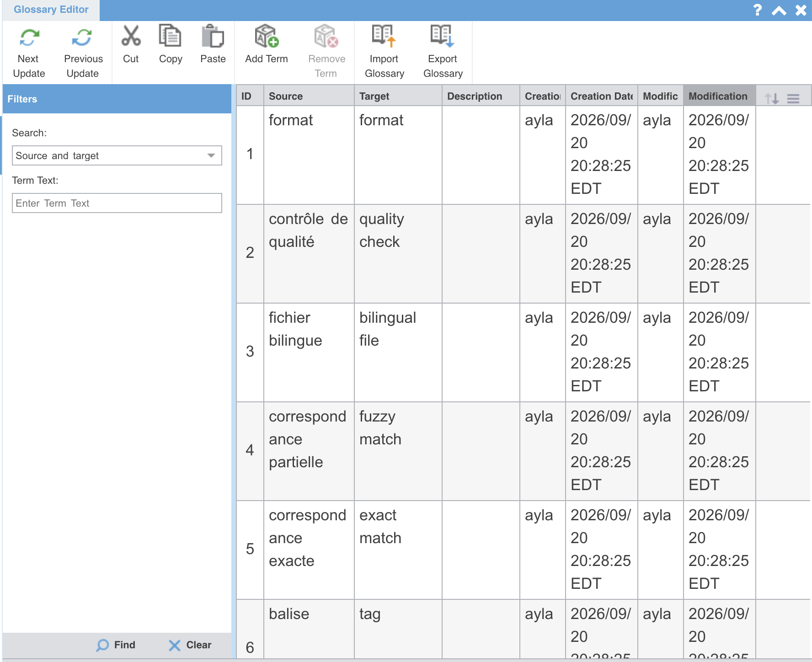Select source cell 'contrôle de qualité'
Screen dimensions: 812x662
pos(309,254)
